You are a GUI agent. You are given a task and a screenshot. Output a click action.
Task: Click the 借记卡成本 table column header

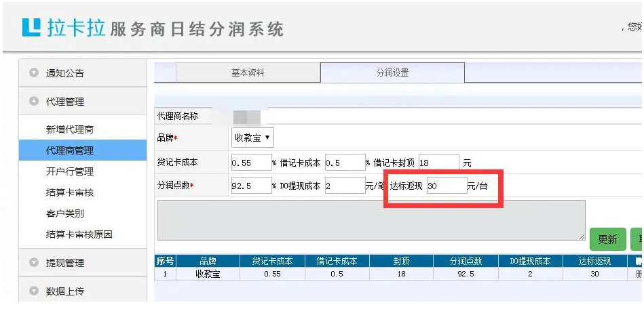point(337,261)
